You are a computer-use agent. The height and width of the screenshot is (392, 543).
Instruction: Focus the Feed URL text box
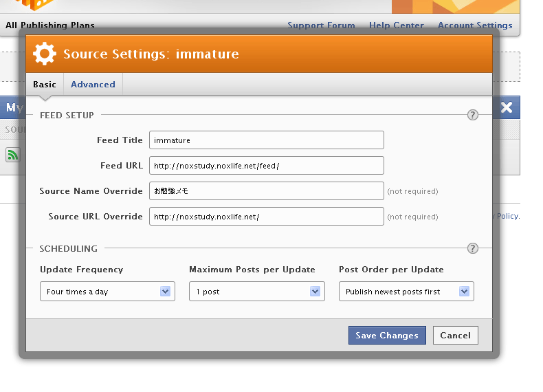pyautogui.click(x=266, y=166)
